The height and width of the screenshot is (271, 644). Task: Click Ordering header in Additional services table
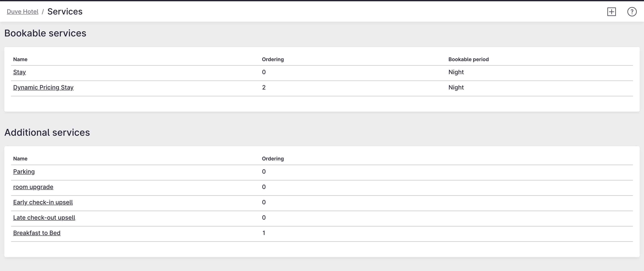[x=273, y=159]
